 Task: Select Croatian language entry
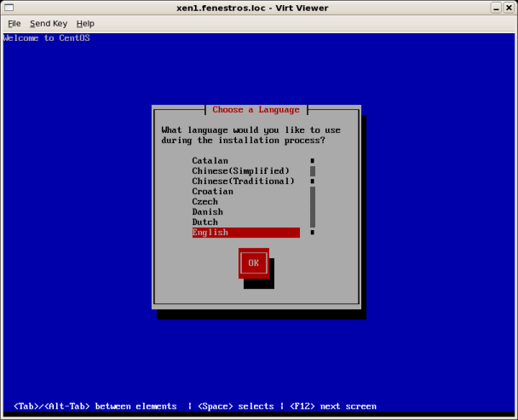pos(212,192)
